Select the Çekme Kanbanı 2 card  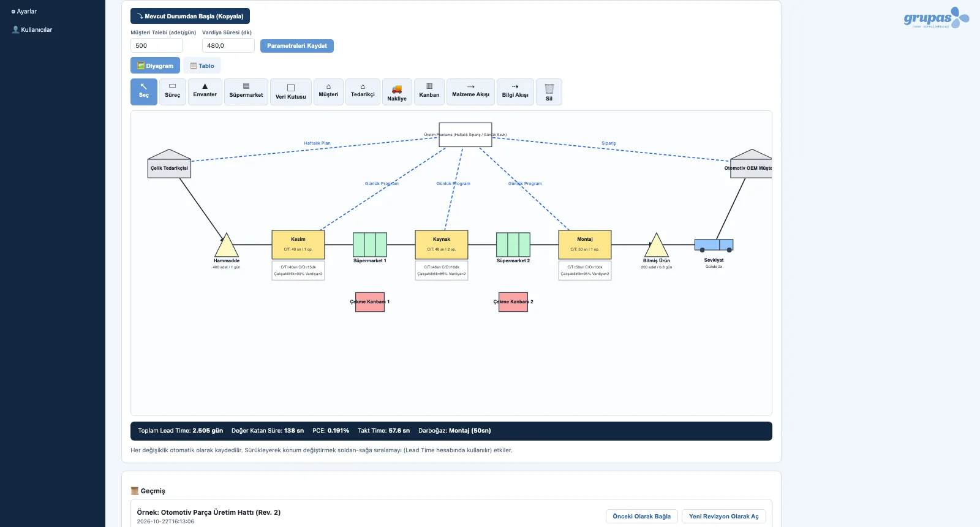(513, 302)
